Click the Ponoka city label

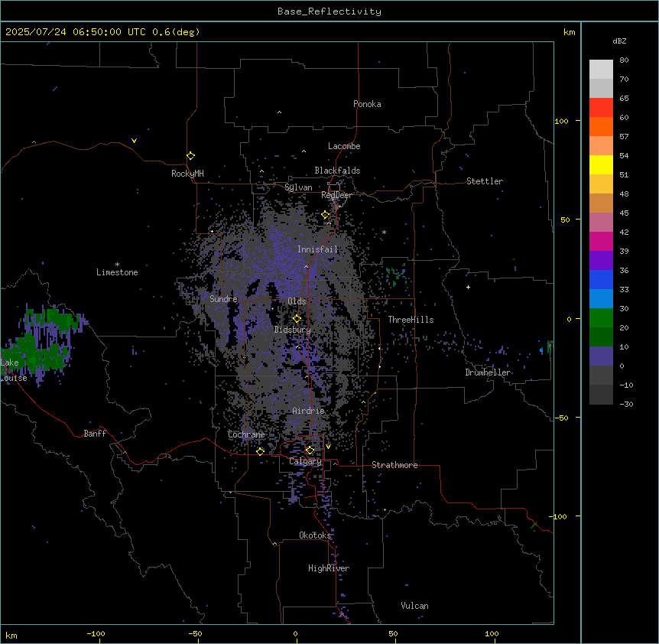367,104
